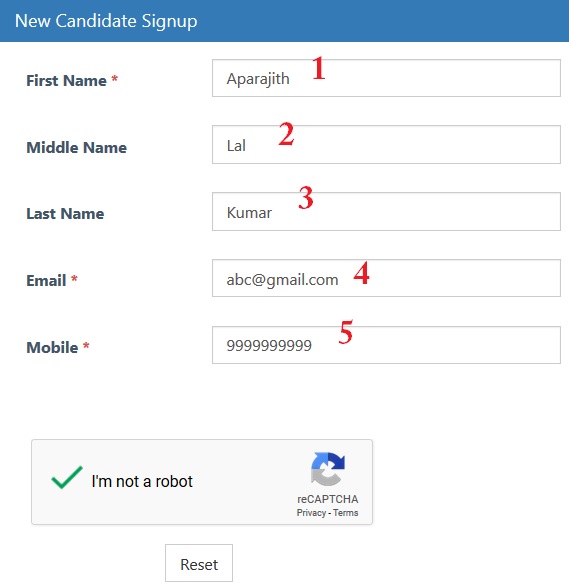Click the red number 5 annotation
The width and height of the screenshot is (569, 585).
[346, 332]
